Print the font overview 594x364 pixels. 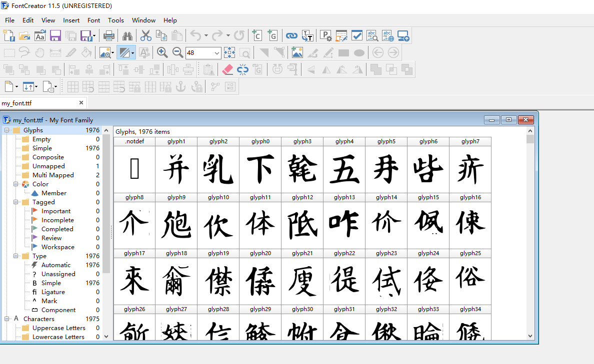[x=109, y=35]
